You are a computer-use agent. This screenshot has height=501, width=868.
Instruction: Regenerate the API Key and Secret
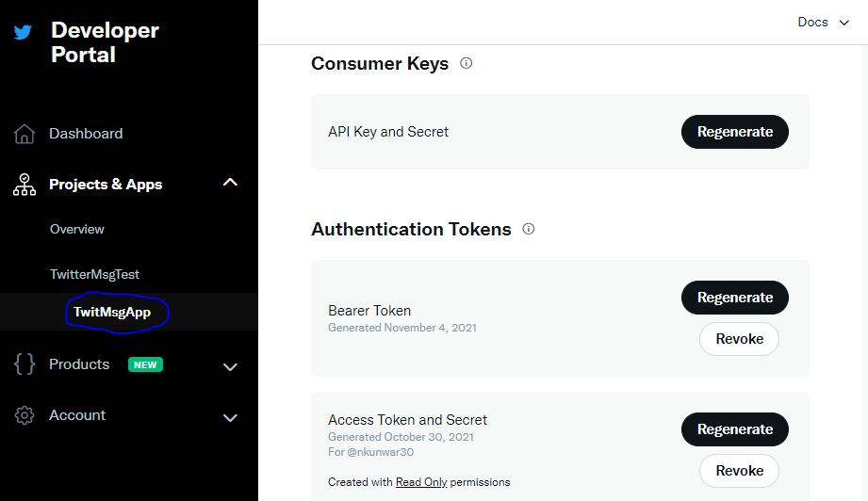click(x=734, y=132)
